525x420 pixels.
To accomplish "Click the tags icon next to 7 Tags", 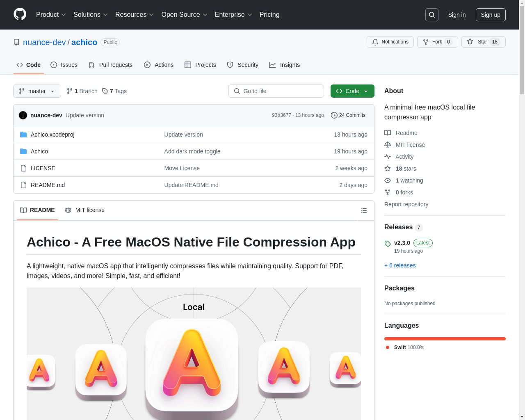I will tap(105, 91).
